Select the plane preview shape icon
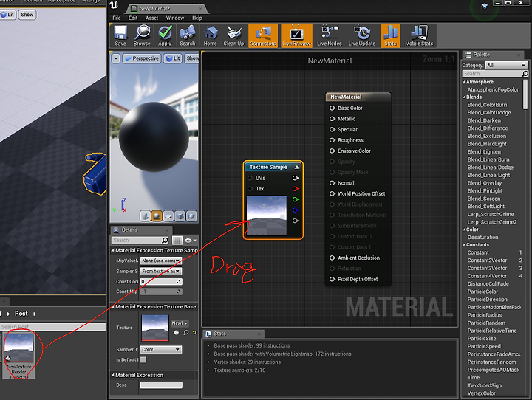Image resolution: width=532 pixels, height=400 pixels. pos(168,216)
